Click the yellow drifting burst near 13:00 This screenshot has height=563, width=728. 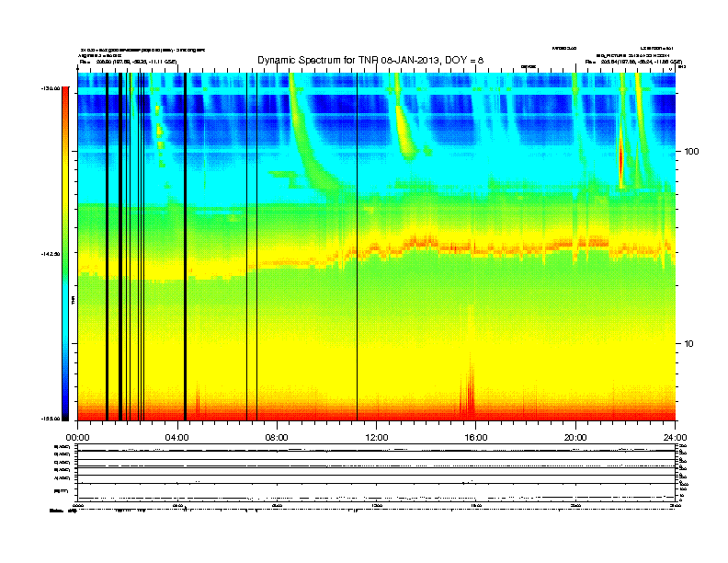405,130
